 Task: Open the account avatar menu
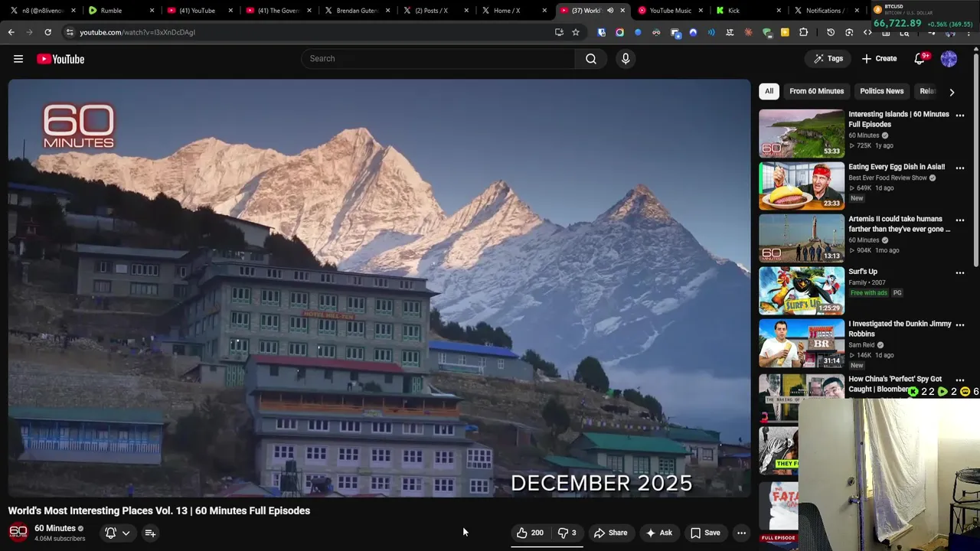tap(949, 59)
